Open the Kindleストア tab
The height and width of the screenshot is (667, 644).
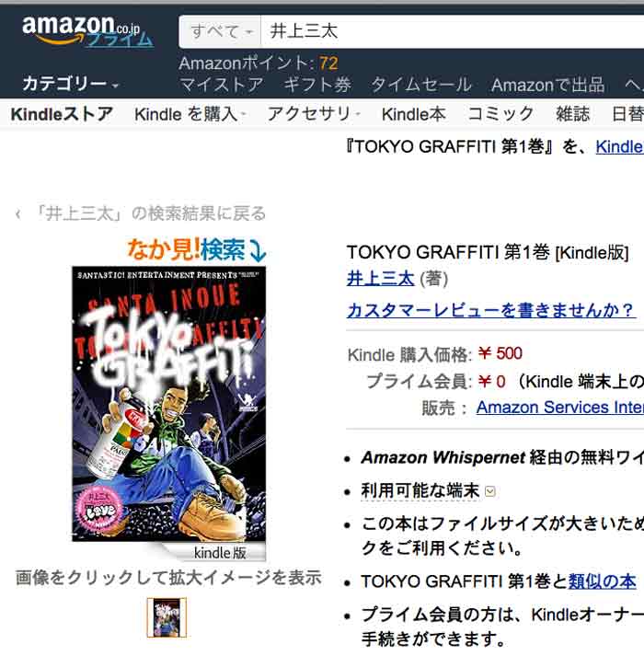(62, 114)
